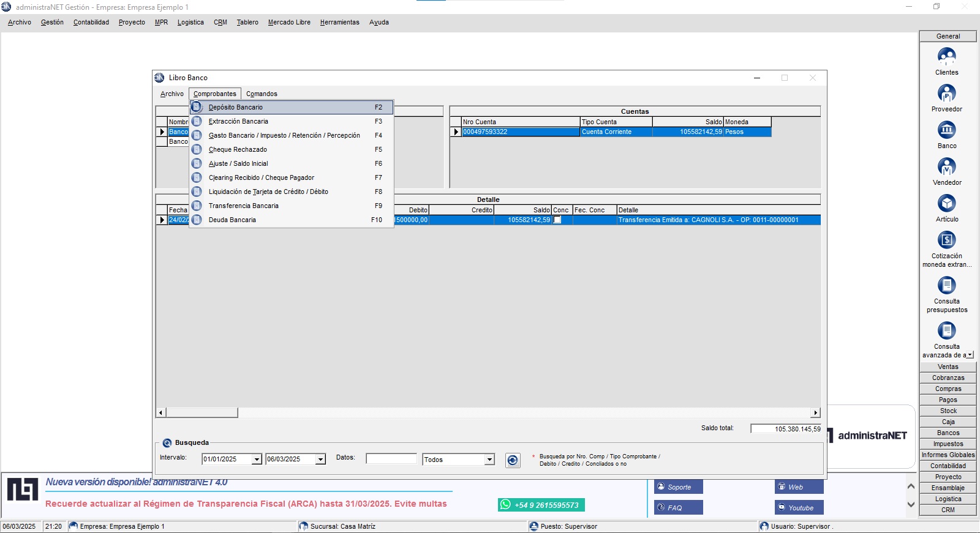The width and height of the screenshot is (980, 533).
Task: Open the General sidebar header
Action: [948, 36]
